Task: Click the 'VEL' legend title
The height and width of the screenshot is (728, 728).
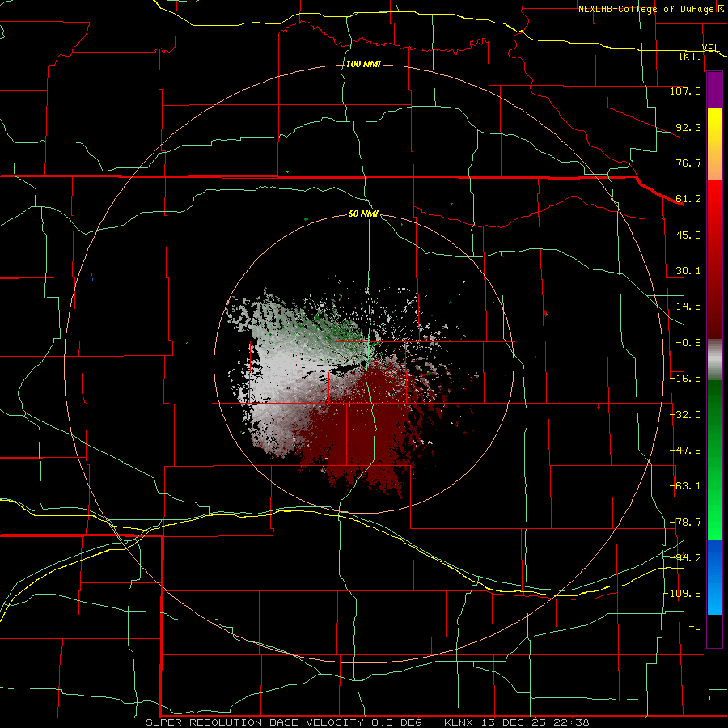Action: [x=710, y=48]
